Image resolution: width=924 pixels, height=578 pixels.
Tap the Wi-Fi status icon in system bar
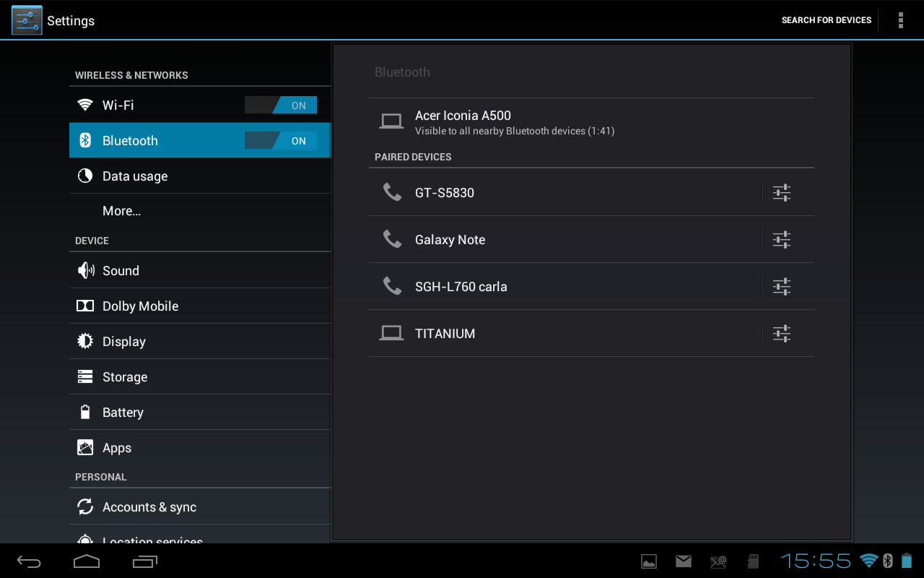click(869, 561)
